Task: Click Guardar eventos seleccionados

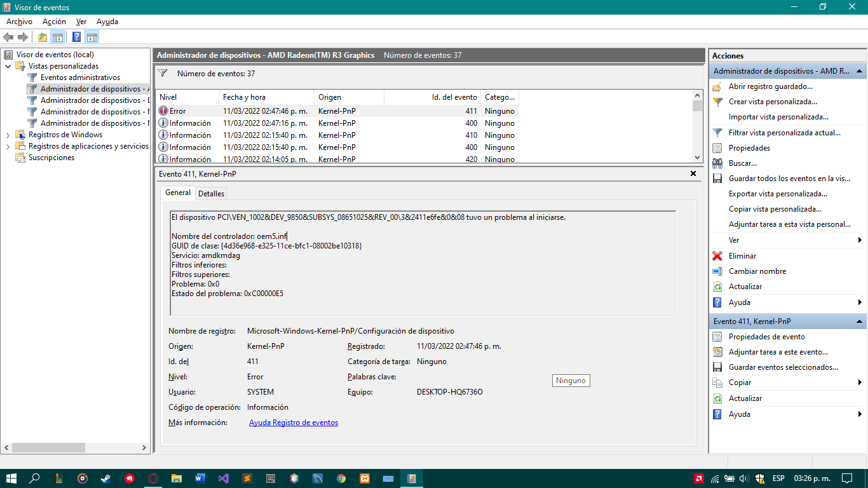Action: tap(783, 367)
